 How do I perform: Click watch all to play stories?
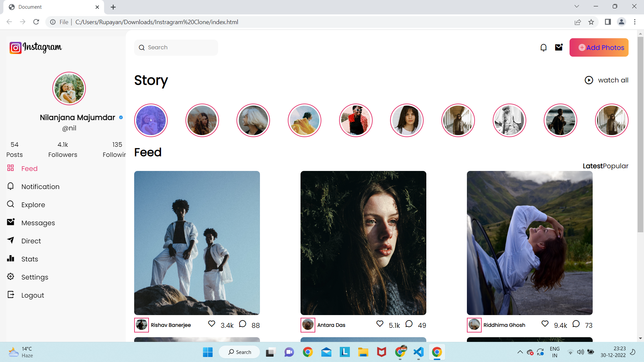tap(613, 80)
